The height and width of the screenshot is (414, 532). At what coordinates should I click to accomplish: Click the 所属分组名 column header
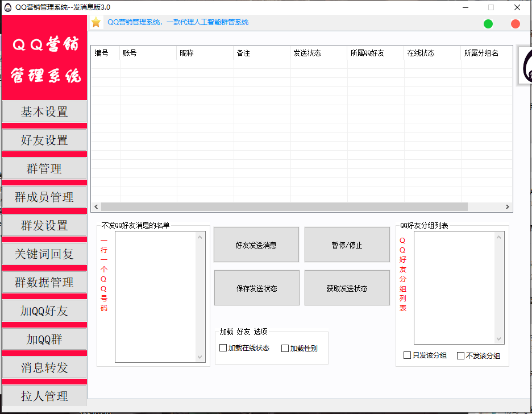pos(487,53)
